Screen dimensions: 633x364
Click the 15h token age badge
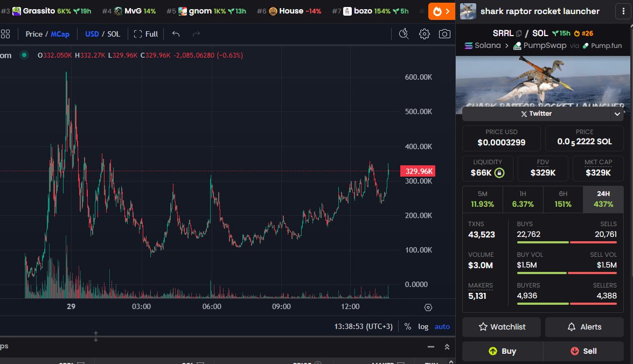(561, 33)
